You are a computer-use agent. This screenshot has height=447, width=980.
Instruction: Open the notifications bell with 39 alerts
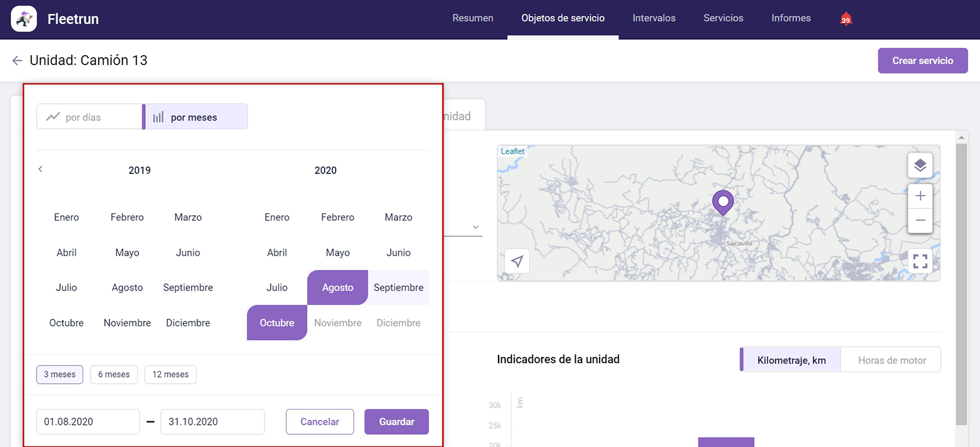click(x=846, y=19)
